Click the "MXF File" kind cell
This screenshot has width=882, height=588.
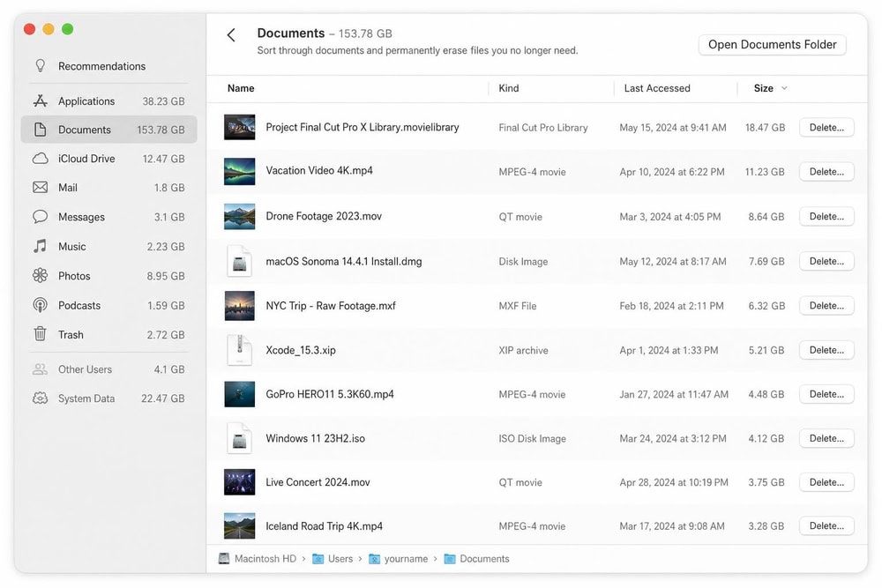(518, 306)
